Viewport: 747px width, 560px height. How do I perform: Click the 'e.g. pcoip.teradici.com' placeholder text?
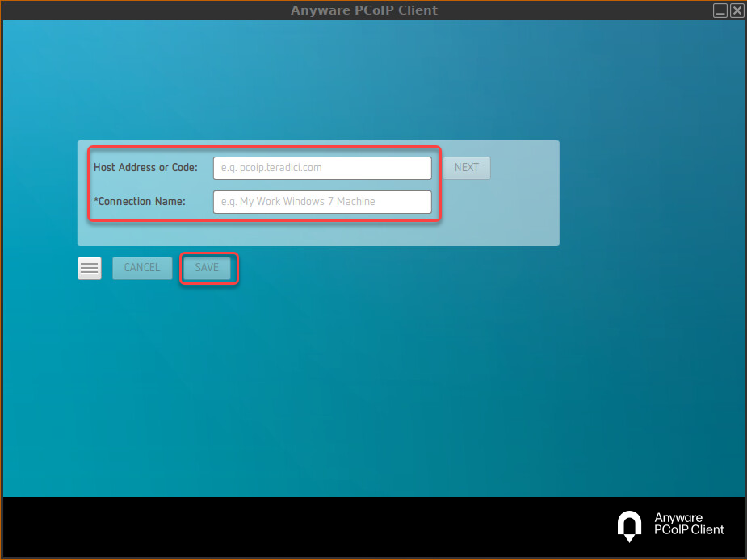coord(271,168)
